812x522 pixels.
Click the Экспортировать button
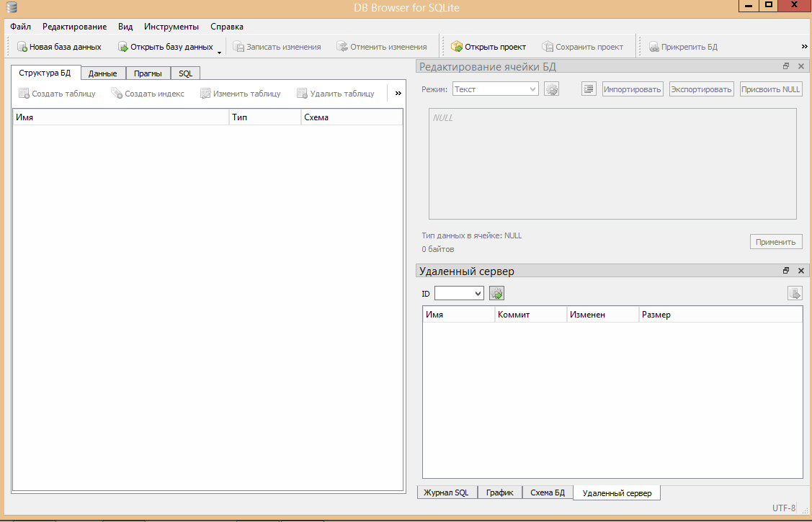(701, 89)
